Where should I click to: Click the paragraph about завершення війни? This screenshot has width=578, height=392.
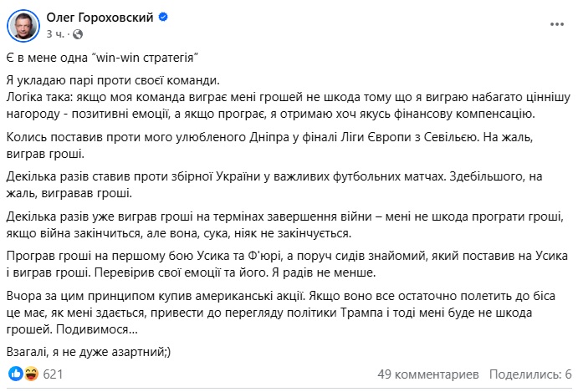click(285, 225)
